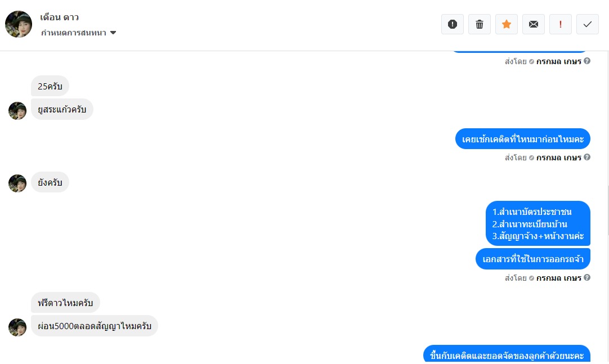This screenshot has height=364, width=609.
Task: Open sender name กรกมล เกษร under เคยเช็กเคดิต message
Action: point(558,158)
